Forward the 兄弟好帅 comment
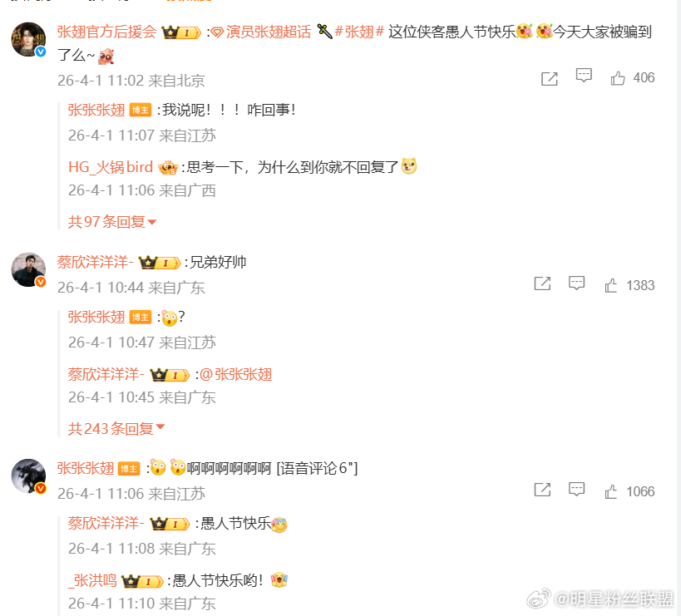This screenshot has width=681, height=616. click(x=542, y=283)
